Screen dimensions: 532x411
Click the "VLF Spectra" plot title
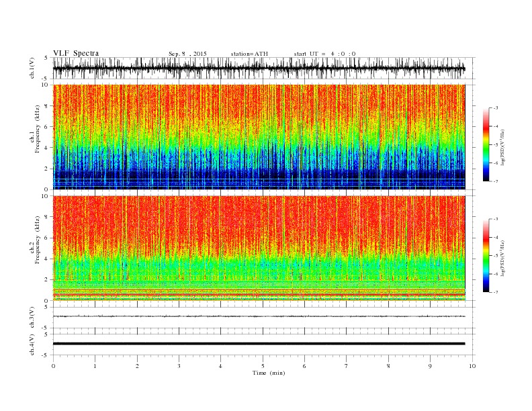(x=76, y=53)
